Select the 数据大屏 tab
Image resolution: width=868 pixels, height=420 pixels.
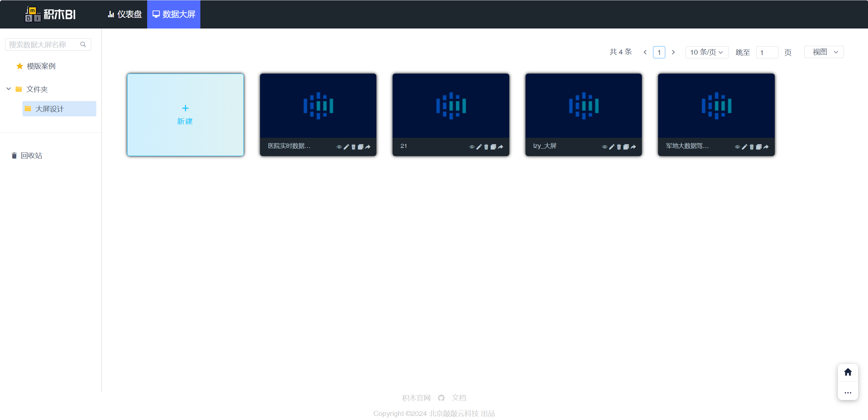[x=174, y=14]
